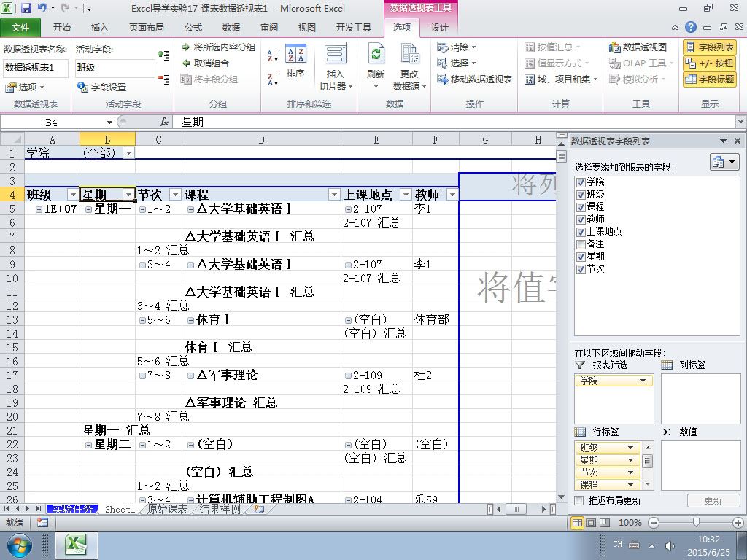Toggle the Field List (字段列表) button
This screenshot has height=560, width=747.
pos(709,47)
